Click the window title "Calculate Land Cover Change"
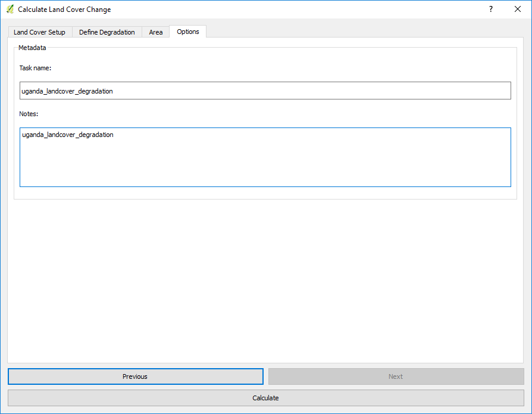Image resolution: width=532 pixels, height=414 pixels. 64,10
